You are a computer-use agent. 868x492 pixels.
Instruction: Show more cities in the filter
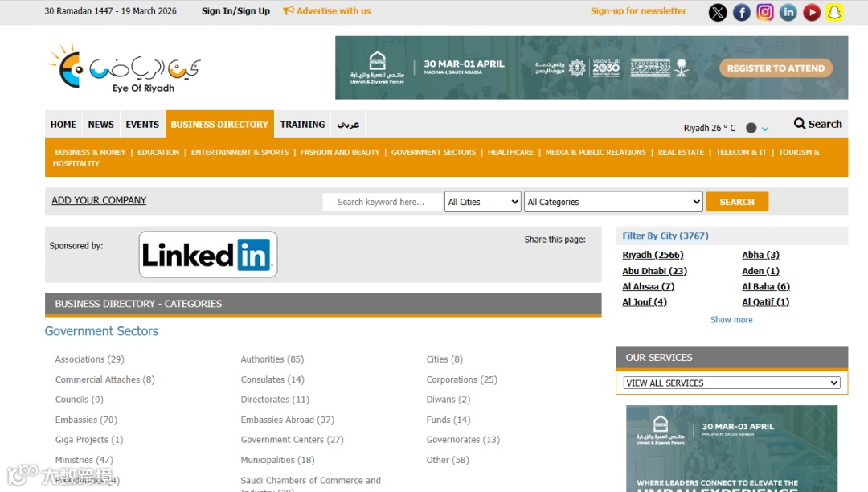[731, 320]
